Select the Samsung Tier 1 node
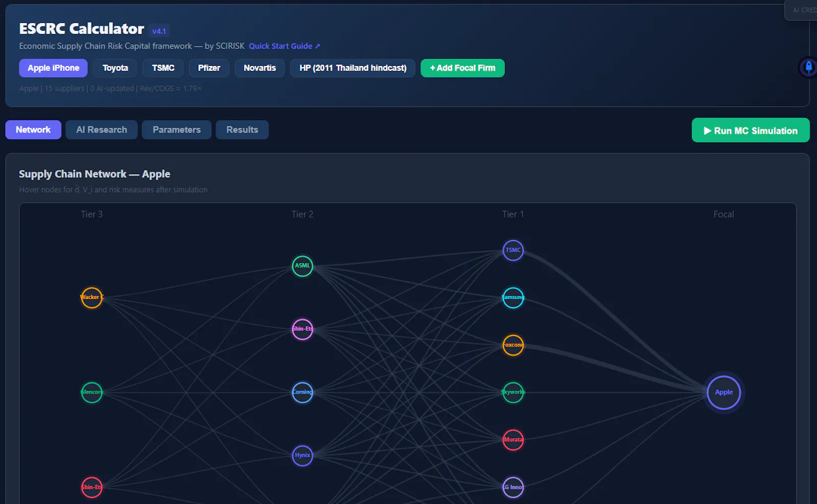 (x=513, y=297)
